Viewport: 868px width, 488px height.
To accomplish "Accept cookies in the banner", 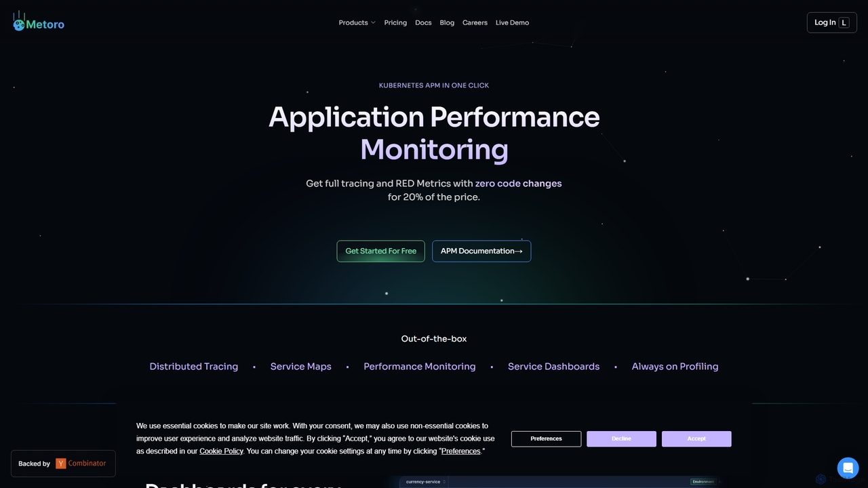I will coord(696,439).
